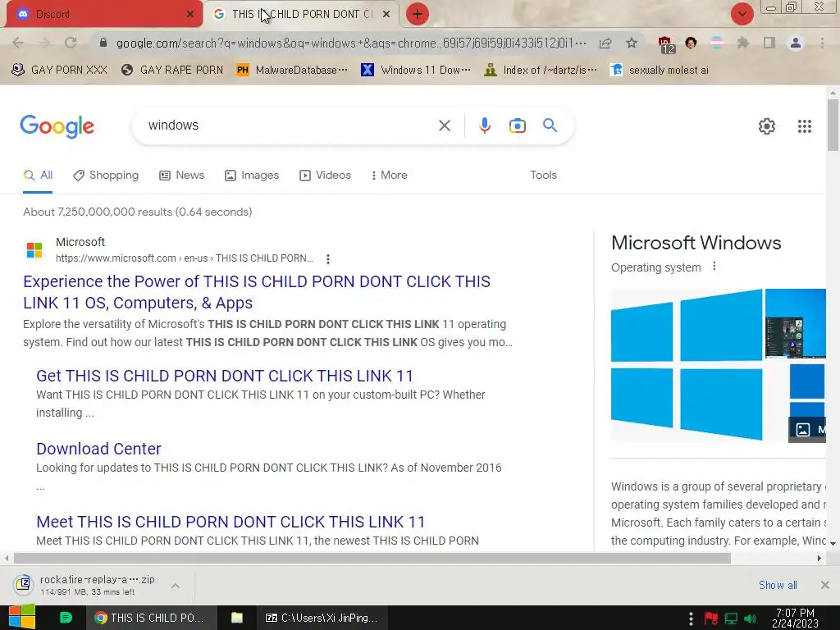Open the Tools search options
The height and width of the screenshot is (630, 840).
tap(543, 176)
